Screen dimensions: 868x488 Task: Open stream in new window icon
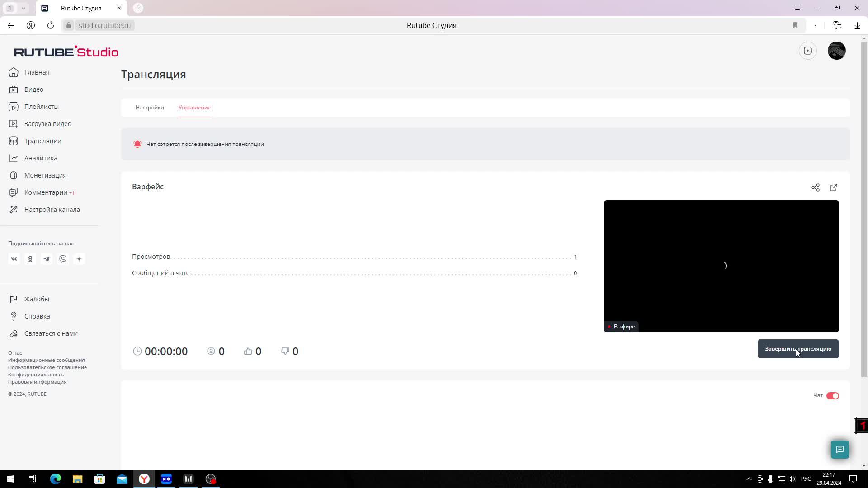(834, 188)
